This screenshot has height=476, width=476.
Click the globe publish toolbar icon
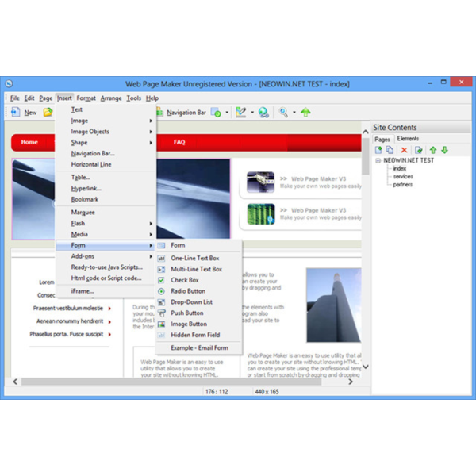[x=263, y=112]
